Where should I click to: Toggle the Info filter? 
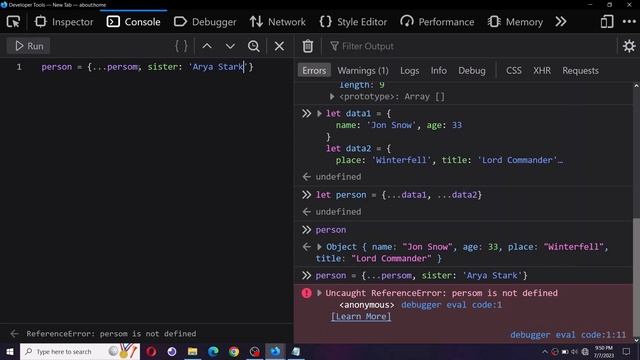point(438,70)
